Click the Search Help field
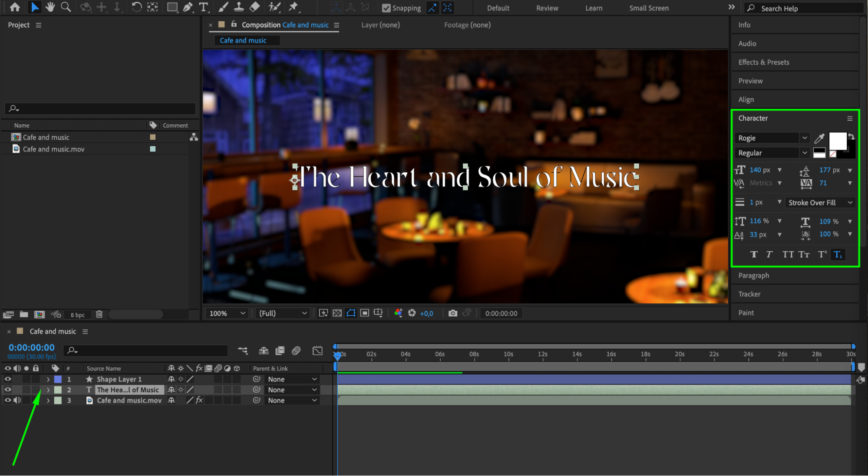Screen dimensions: 868x476 pos(803,8)
